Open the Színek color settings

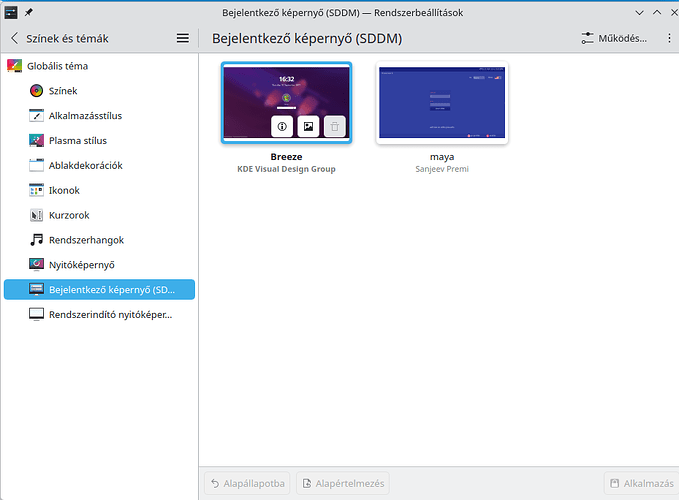click(x=63, y=91)
